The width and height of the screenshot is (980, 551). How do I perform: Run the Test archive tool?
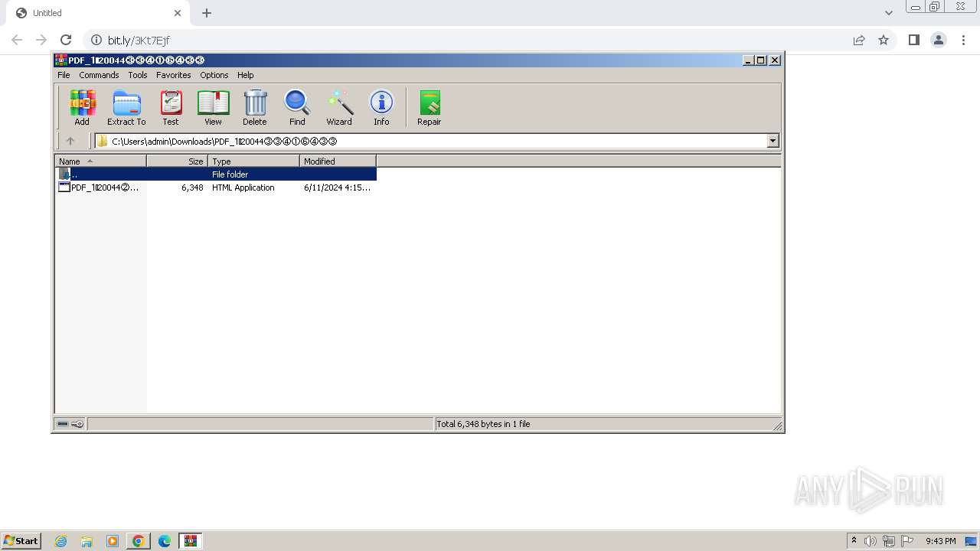tap(171, 107)
